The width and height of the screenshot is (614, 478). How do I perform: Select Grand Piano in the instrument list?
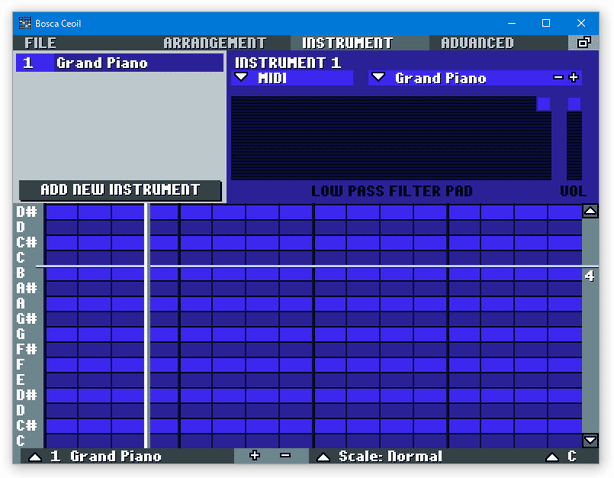(x=120, y=63)
